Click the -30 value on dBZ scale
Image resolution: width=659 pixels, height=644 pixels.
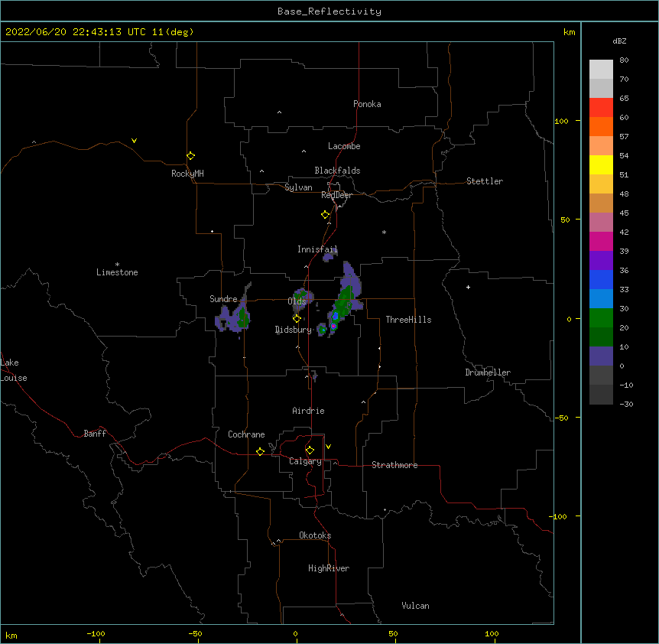[626, 404]
